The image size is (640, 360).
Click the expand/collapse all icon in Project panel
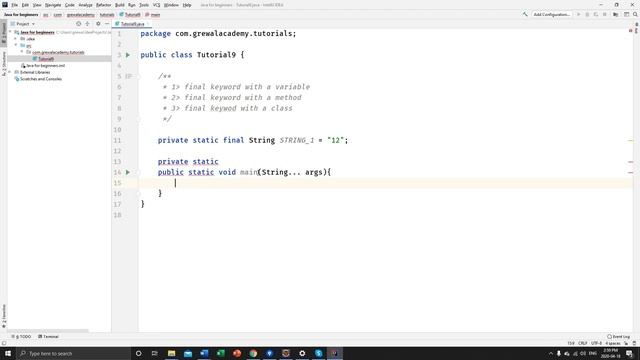[87, 24]
